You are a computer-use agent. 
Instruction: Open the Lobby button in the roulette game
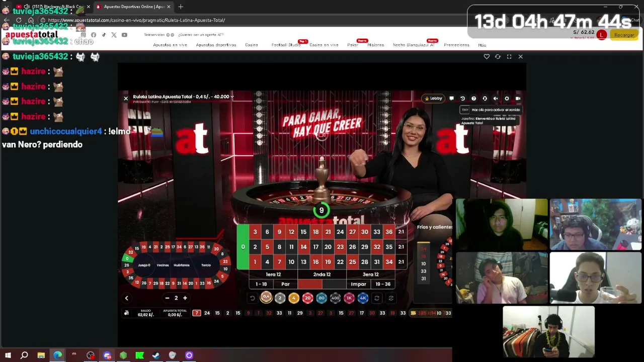434,99
